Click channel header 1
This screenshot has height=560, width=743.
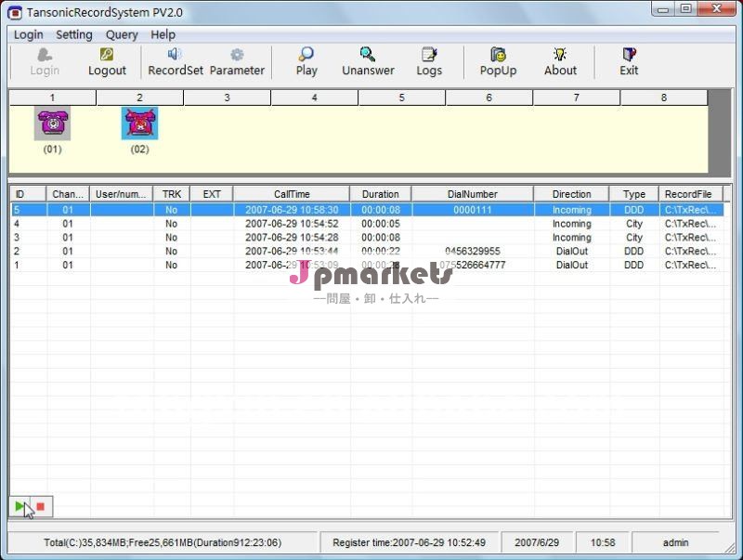pyautogui.click(x=53, y=98)
